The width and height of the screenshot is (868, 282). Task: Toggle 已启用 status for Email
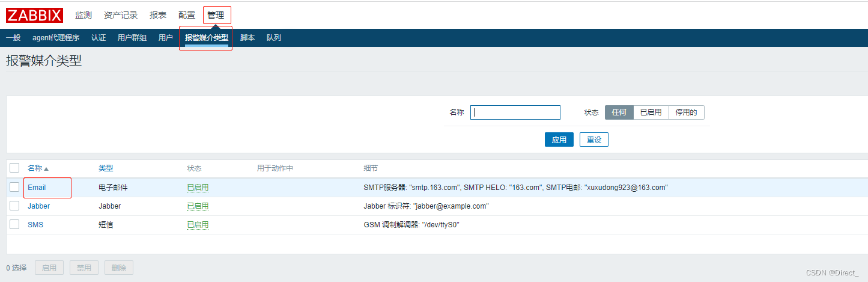(x=198, y=188)
